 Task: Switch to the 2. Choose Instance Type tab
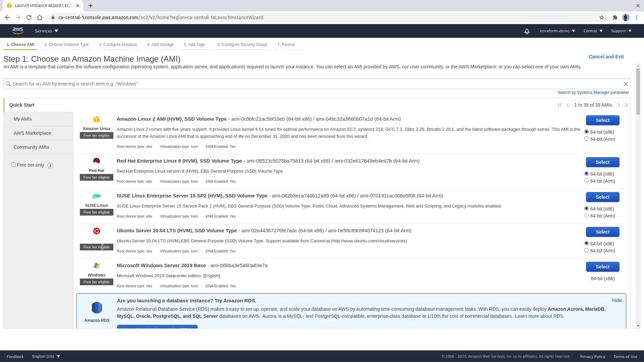click(66, 45)
